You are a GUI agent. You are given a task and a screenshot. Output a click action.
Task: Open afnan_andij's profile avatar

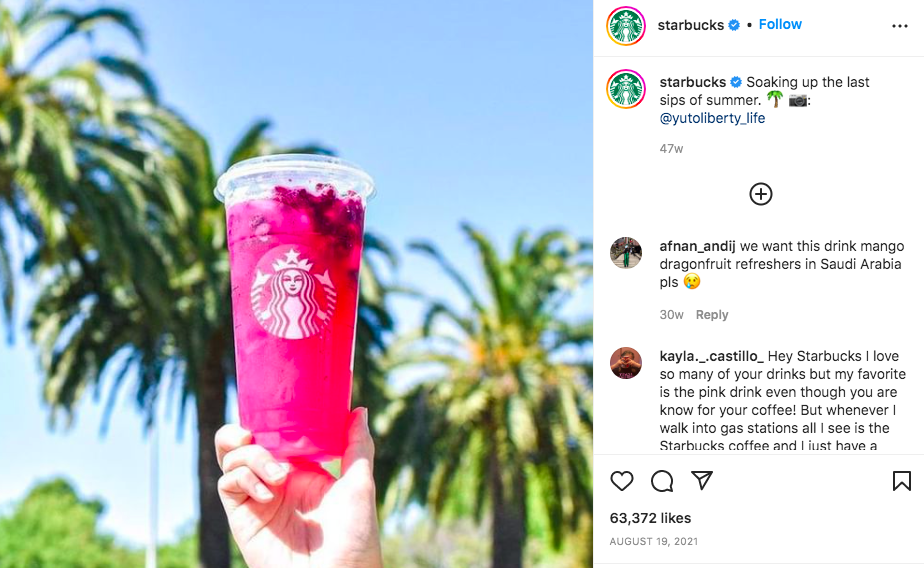click(x=626, y=253)
